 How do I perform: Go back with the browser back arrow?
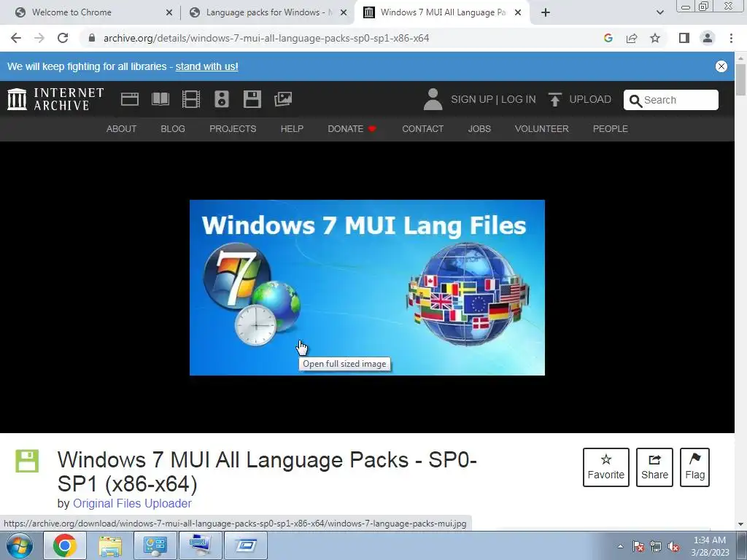coord(16,38)
